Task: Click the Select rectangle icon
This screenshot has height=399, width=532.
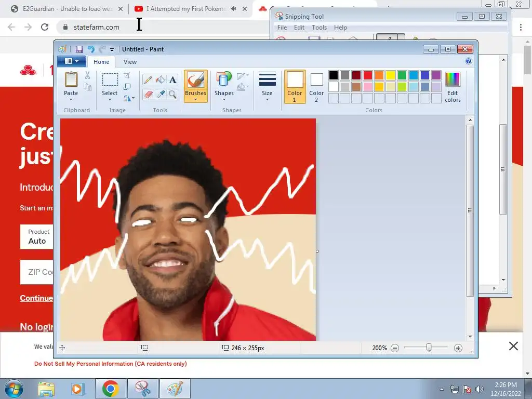Action: [x=110, y=80]
